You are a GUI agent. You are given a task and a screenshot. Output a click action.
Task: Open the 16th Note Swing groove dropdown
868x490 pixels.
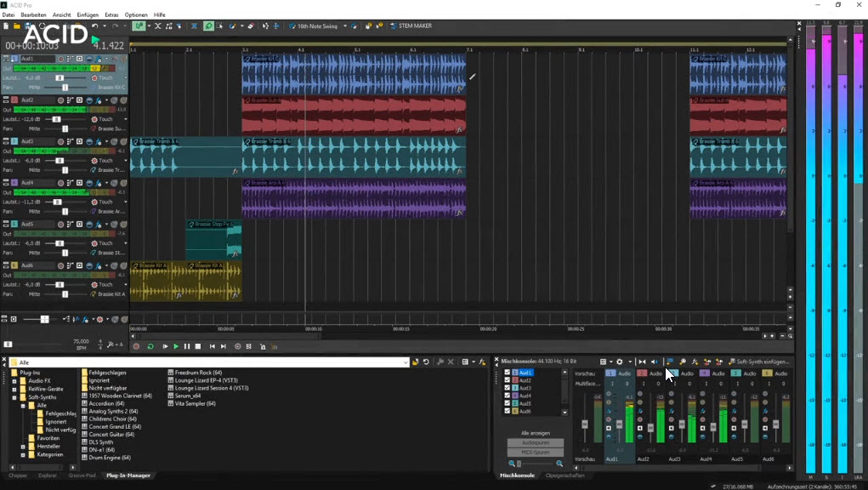click(x=345, y=26)
